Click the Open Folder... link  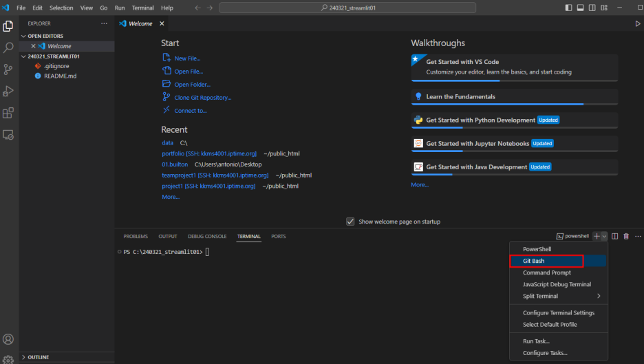click(x=192, y=85)
